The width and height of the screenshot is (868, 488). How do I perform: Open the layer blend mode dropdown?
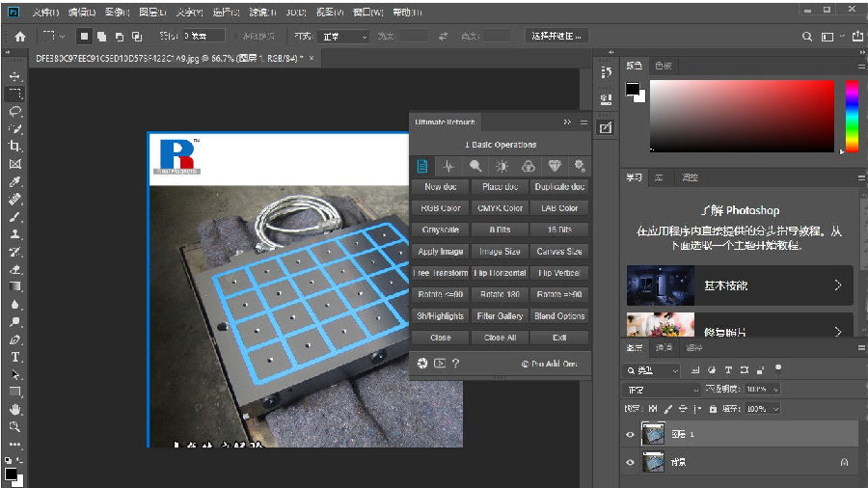tap(662, 390)
